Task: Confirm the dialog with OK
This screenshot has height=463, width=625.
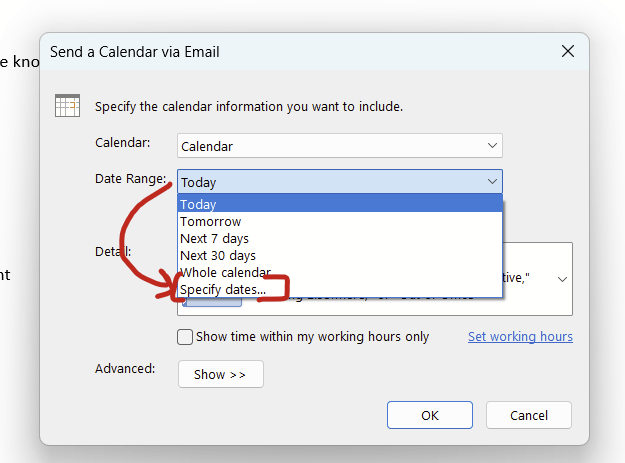Action: [x=430, y=415]
